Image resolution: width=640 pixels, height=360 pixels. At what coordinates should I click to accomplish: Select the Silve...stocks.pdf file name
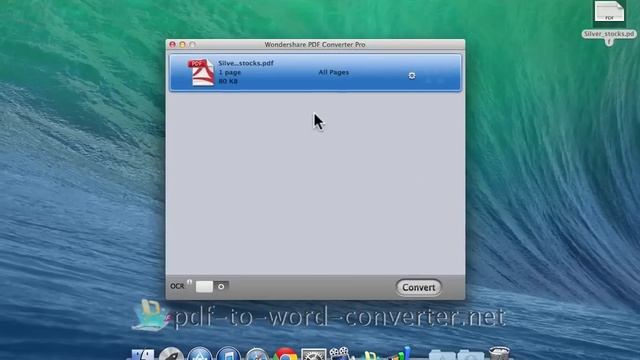246,63
